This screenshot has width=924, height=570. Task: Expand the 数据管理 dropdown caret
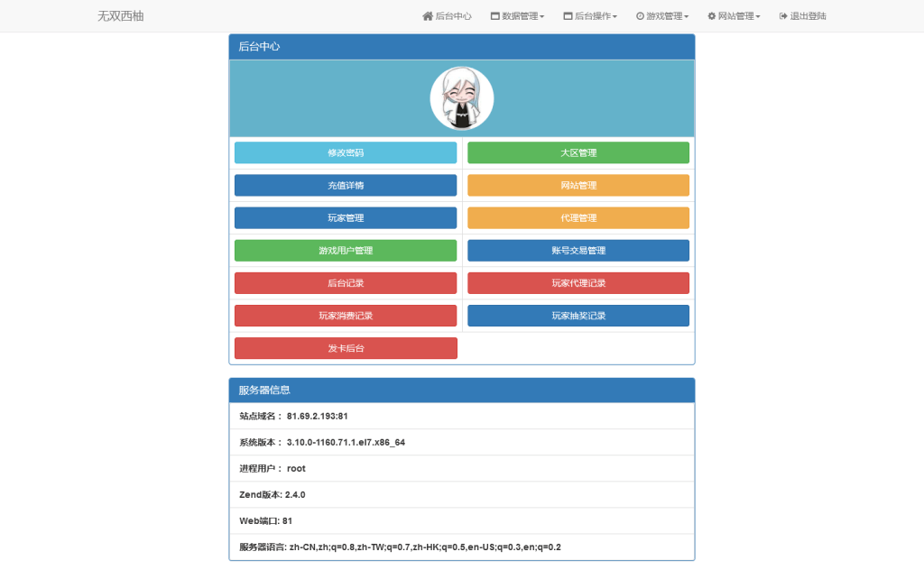[x=542, y=17]
